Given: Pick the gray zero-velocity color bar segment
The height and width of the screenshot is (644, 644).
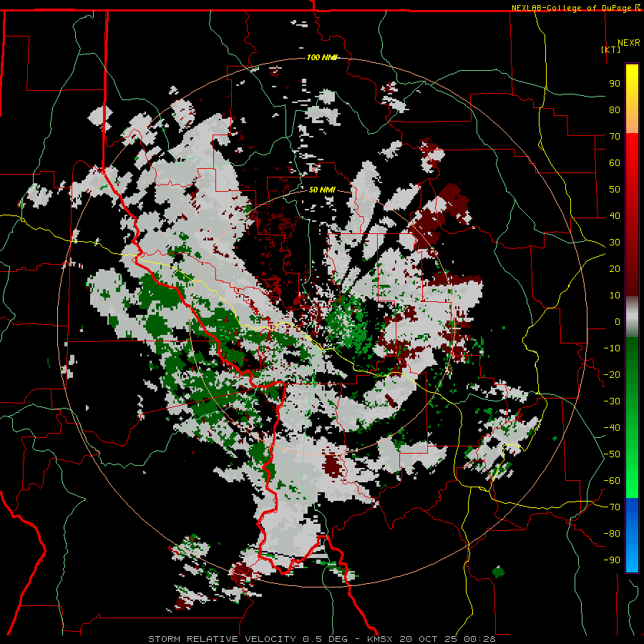Looking at the screenshot, I should coord(632,317).
